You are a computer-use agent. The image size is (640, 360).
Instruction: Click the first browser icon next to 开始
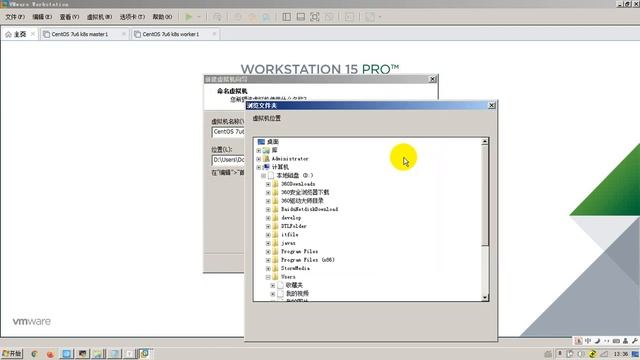pyautogui.click(x=35, y=354)
